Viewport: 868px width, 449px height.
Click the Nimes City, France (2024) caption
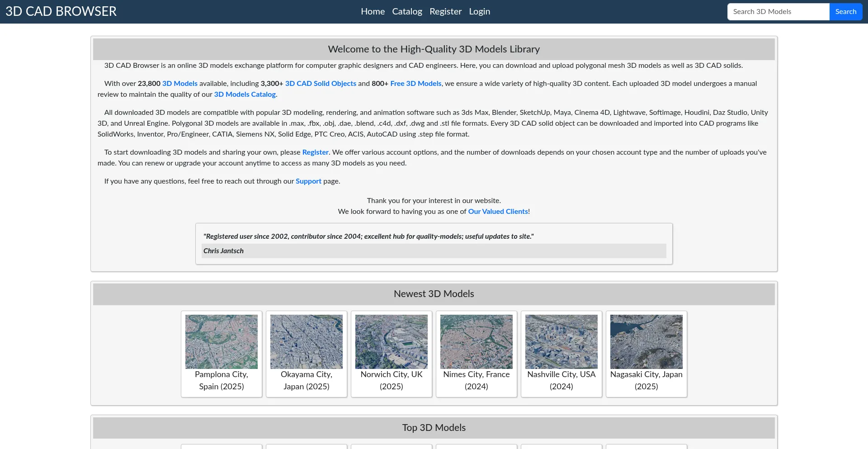tap(476, 380)
